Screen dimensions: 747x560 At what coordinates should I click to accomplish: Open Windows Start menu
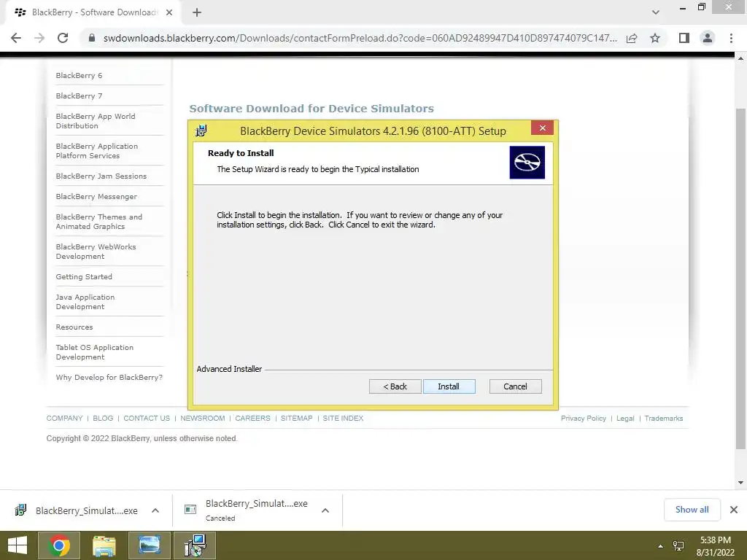pyautogui.click(x=18, y=545)
